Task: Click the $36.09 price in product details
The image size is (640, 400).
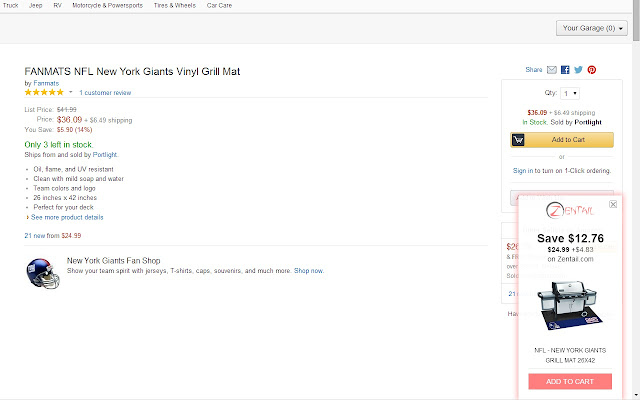Action: (x=69, y=120)
